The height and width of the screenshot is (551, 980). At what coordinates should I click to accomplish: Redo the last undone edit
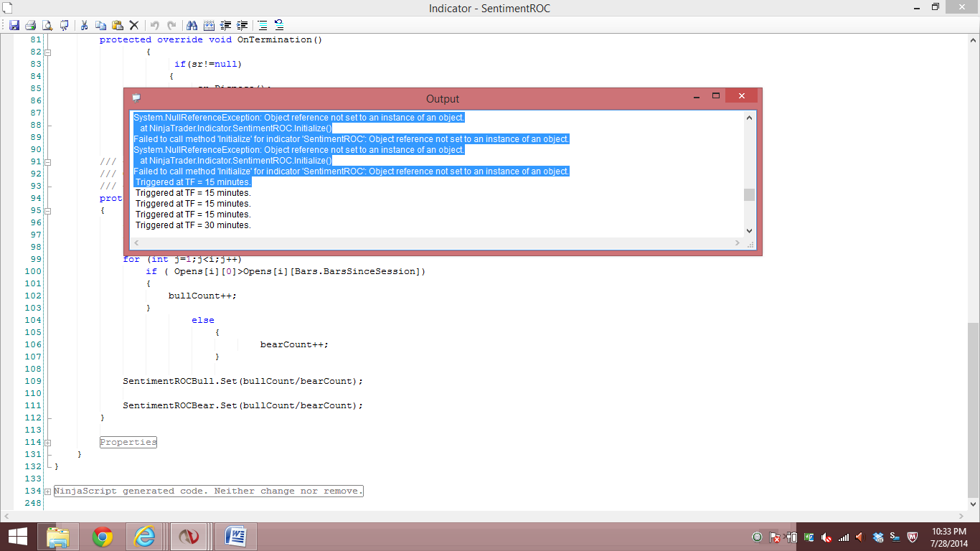pos(170,25)
